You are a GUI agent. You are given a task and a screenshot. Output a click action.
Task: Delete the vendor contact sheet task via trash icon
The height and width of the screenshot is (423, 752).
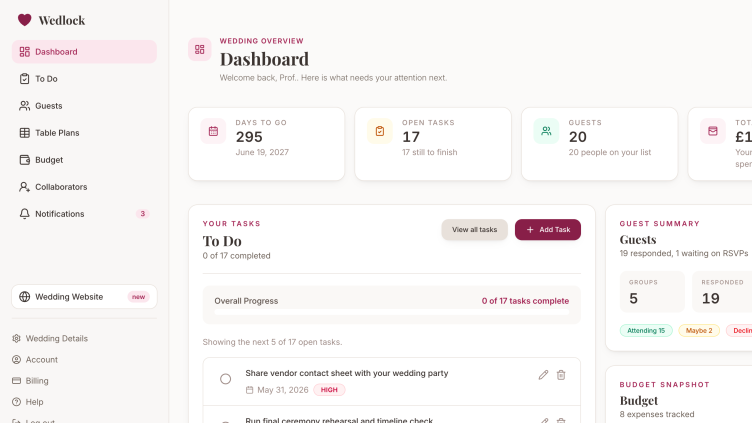[561, 375]
